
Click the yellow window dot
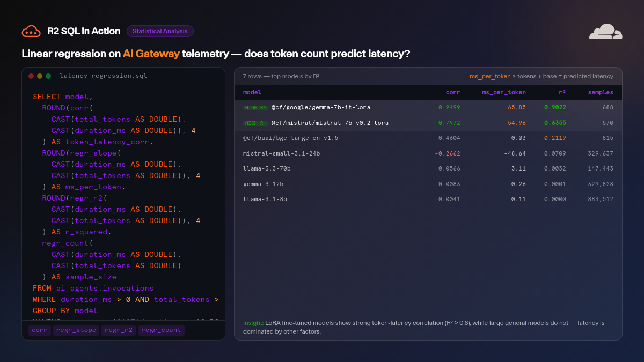(40, 76)
